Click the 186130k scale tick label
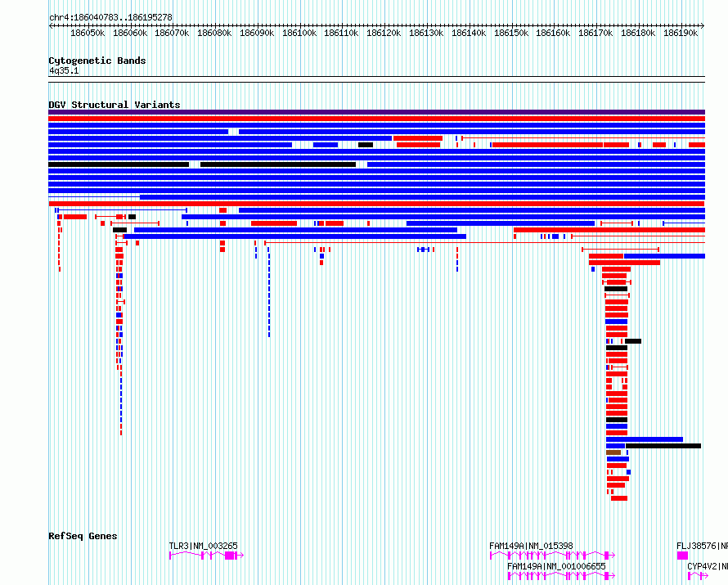The height and width of the screenshot is (585, 728). point(426,33)
